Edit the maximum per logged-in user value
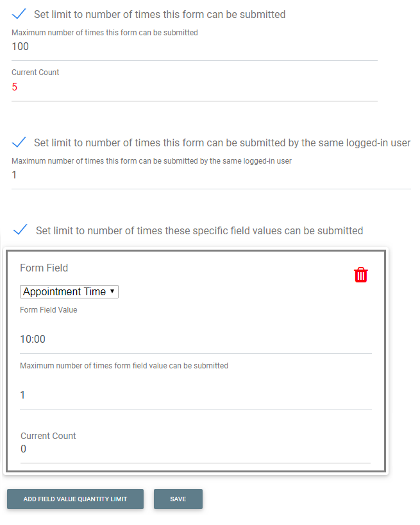The height and width of the screenshot is (525, 420). point(211,175)
